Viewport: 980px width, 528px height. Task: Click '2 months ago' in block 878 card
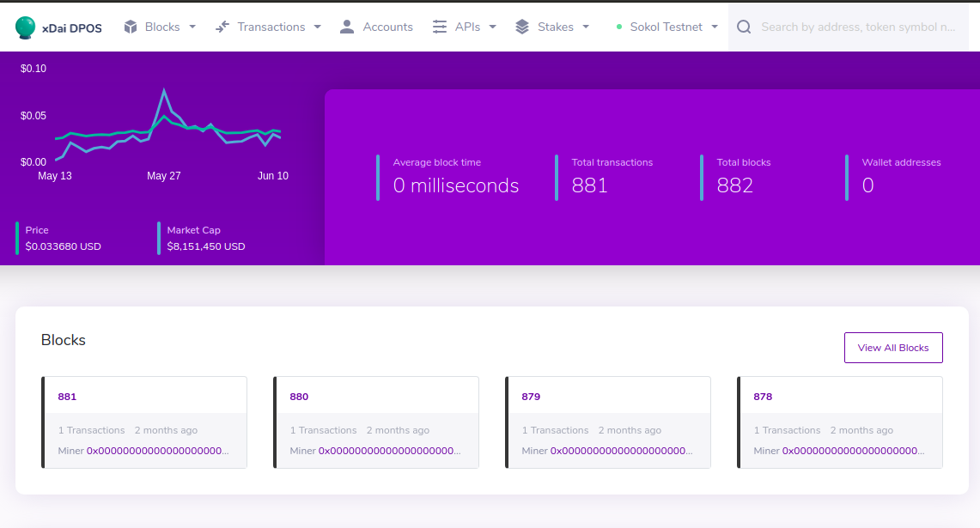[x=861, y=430]
